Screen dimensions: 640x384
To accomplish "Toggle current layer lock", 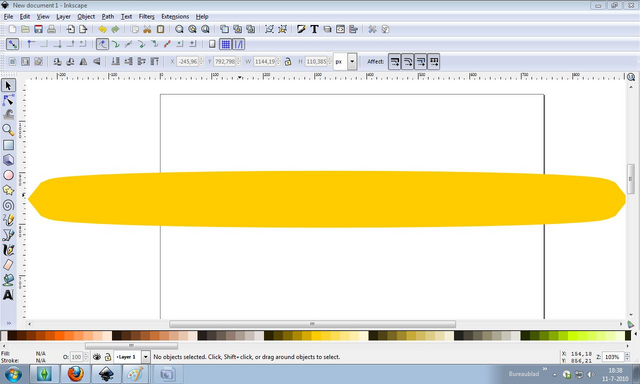I will click(x=108, y=357).
